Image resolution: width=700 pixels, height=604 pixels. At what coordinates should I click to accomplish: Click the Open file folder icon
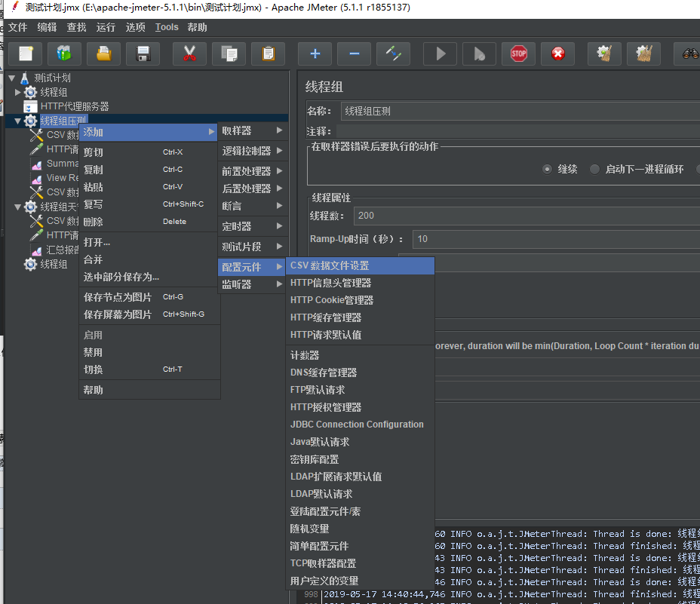pos(104,54)
